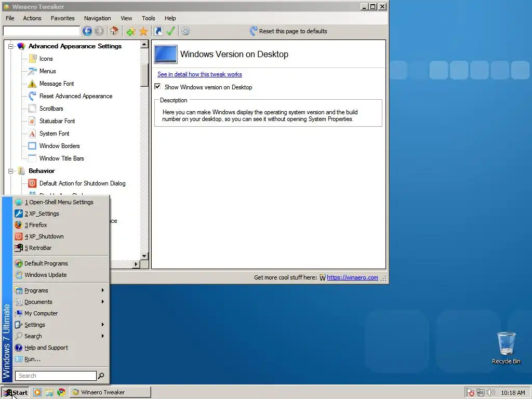Click the XP_Settings wrench icon

pos(19,214)
